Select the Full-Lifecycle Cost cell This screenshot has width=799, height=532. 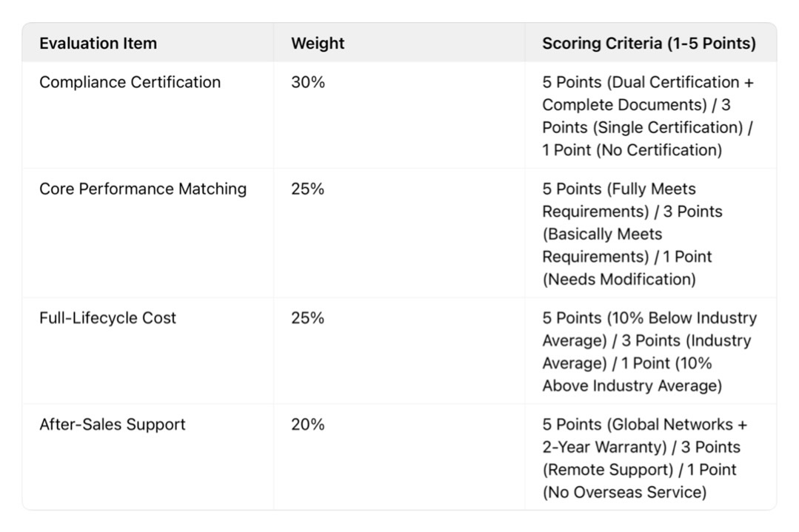pos(107,318)
